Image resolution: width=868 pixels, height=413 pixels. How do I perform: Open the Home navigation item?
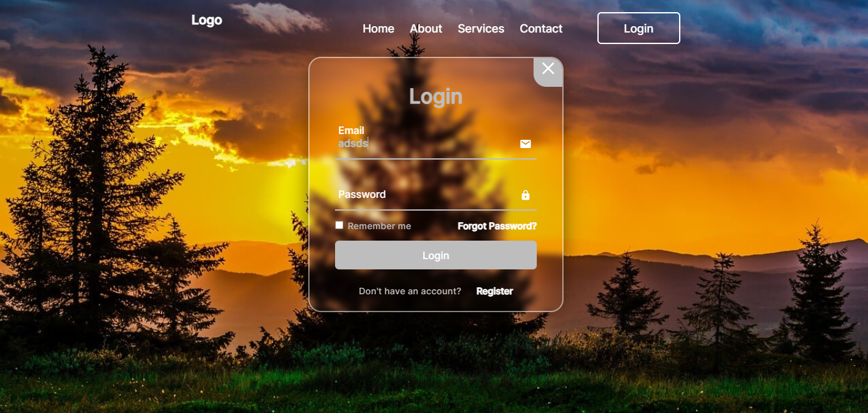click(x=378, y=29)
